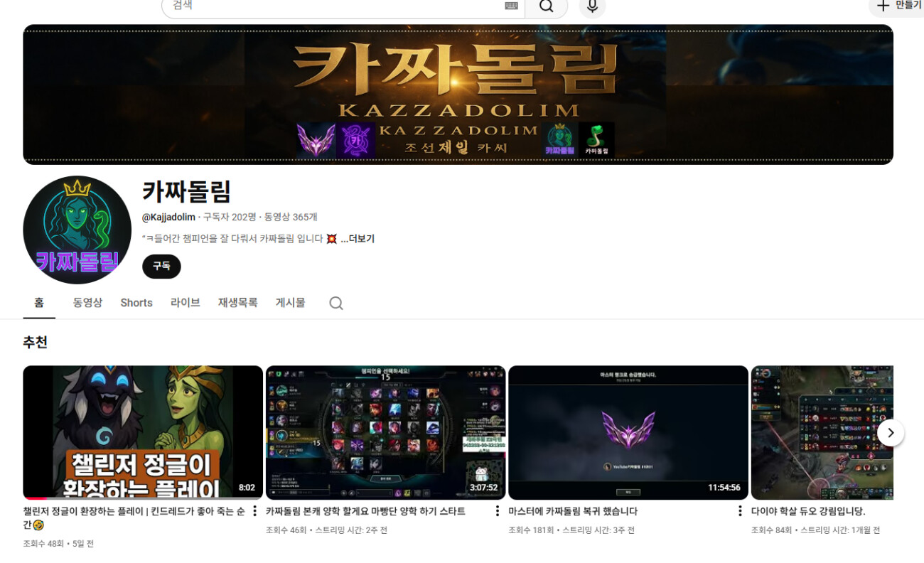This screenshot has height=563, width=924.
Task: Click the 카짜돌림 channel avatar
Action: point(77,230)
